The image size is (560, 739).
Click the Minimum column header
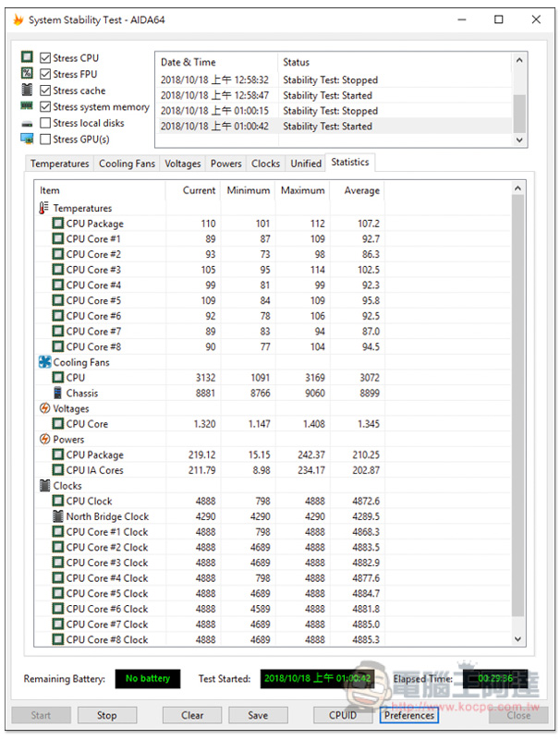point(248,190)
